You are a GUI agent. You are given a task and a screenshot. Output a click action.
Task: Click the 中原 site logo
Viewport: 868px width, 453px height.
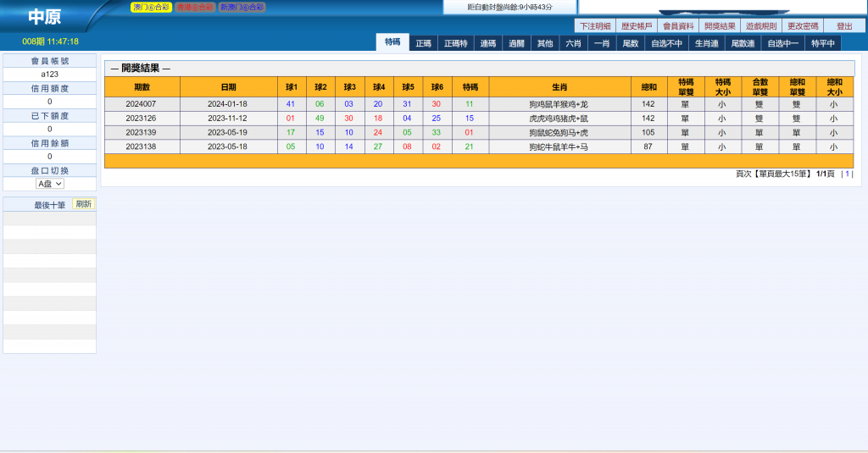click(44, 17)
